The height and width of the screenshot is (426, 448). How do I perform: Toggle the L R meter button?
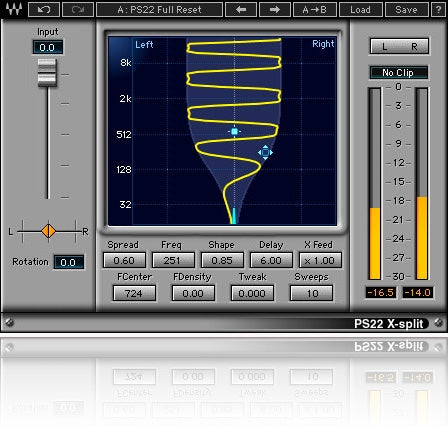[399, 46]
